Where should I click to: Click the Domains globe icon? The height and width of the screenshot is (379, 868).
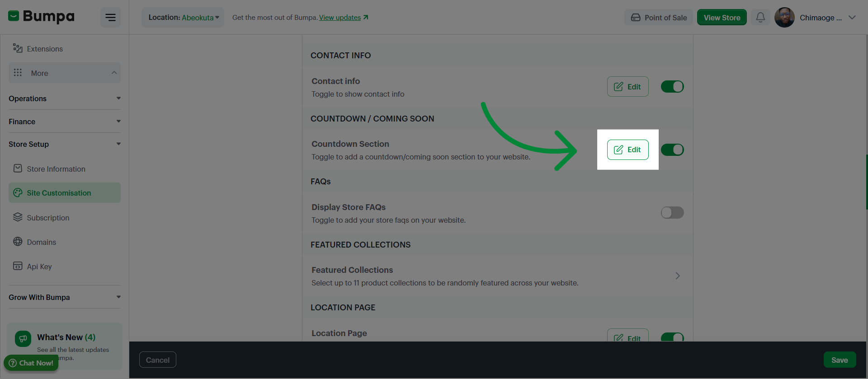(18, 242)
